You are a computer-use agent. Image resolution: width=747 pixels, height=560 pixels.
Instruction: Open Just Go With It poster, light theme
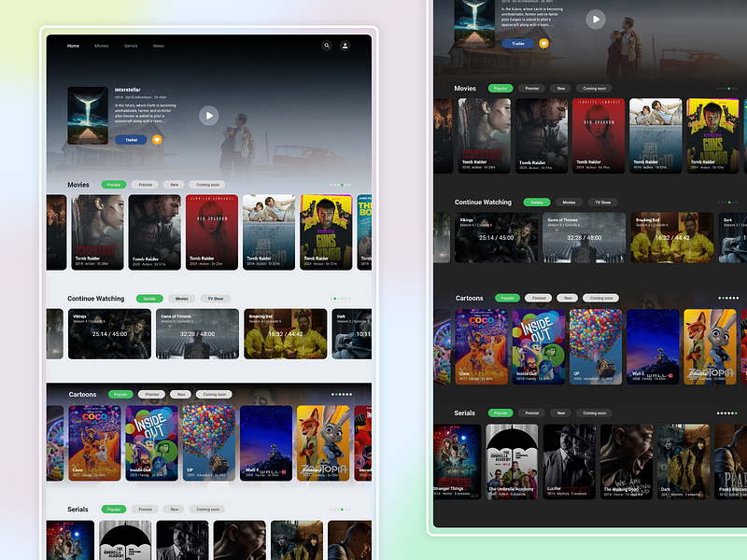(269, 232)
